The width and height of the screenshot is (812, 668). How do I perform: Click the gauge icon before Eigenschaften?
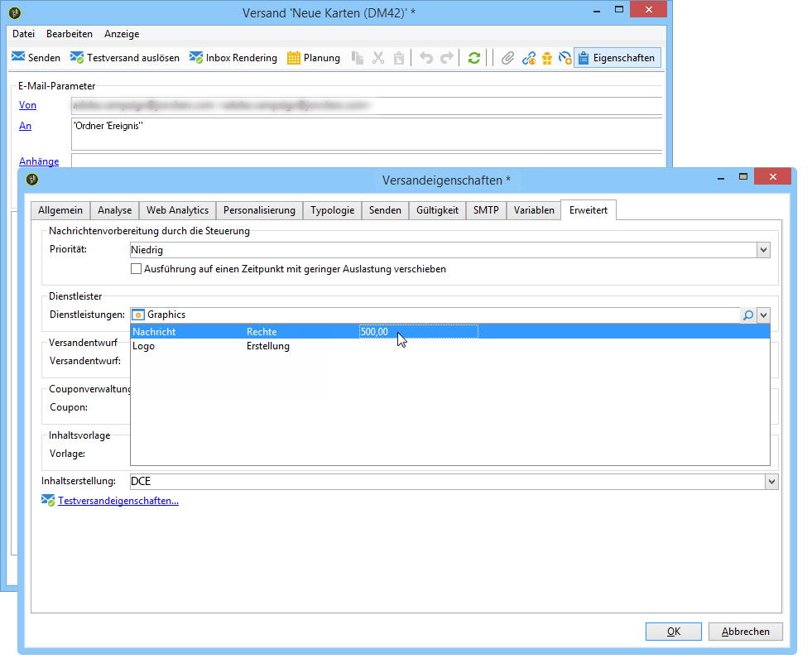point(565,57)
